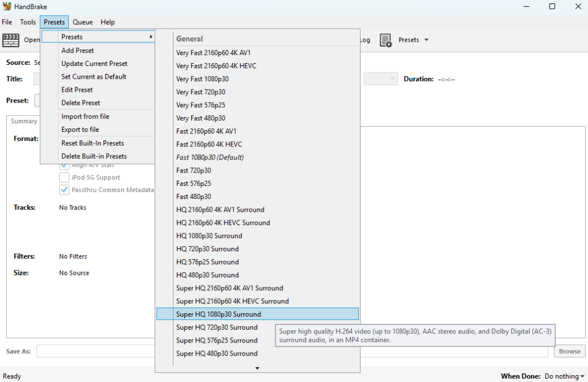This screenshot has width=588, height=382.
Task: Toggle Passthru Common Metadata checkbox
Action: (x=63, y=190)
